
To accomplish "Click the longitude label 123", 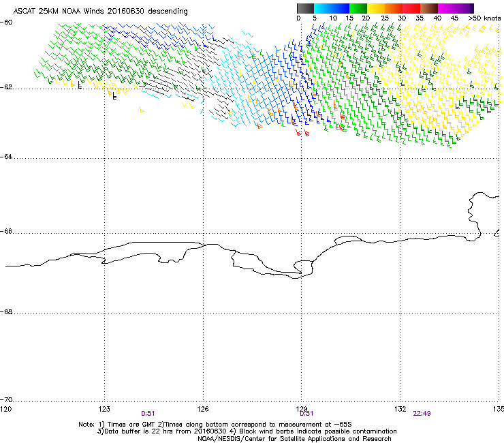I will (x=104, y=409).
